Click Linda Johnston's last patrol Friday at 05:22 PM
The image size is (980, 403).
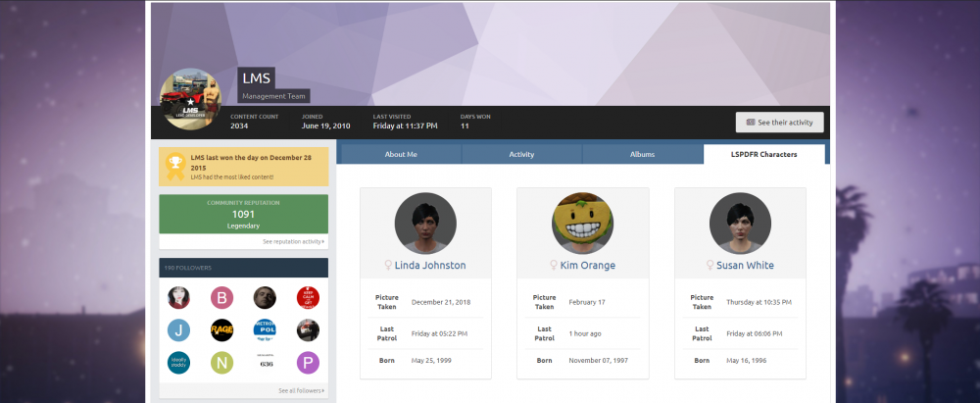[439, 334]
